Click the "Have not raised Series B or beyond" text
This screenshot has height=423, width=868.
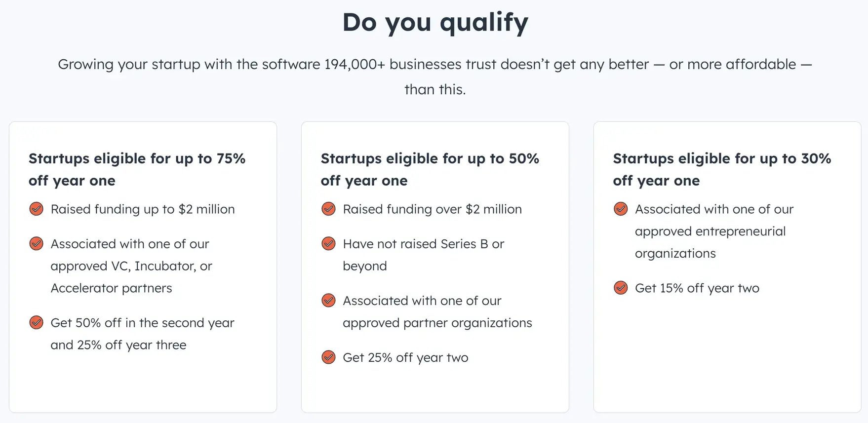pyautogui.click(x=423, y=255)
